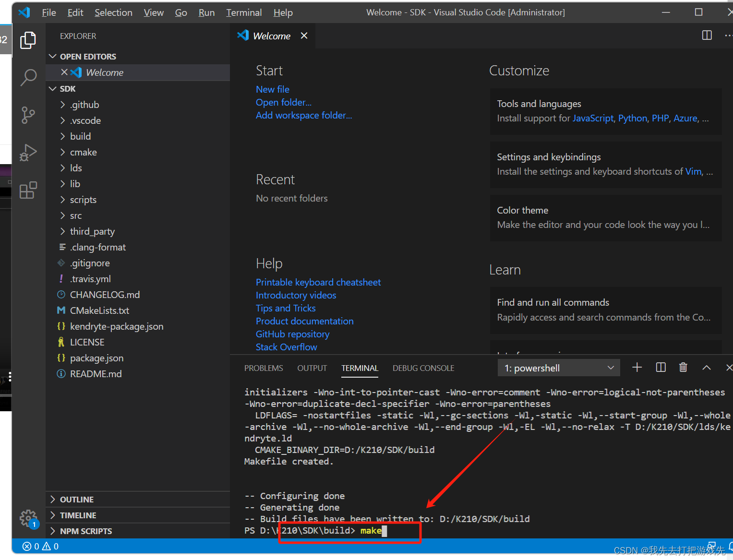This screenshot has width=733, height=560.
Task: Open the CHANGELOG.md file
Action: click(x=138, y=295)
